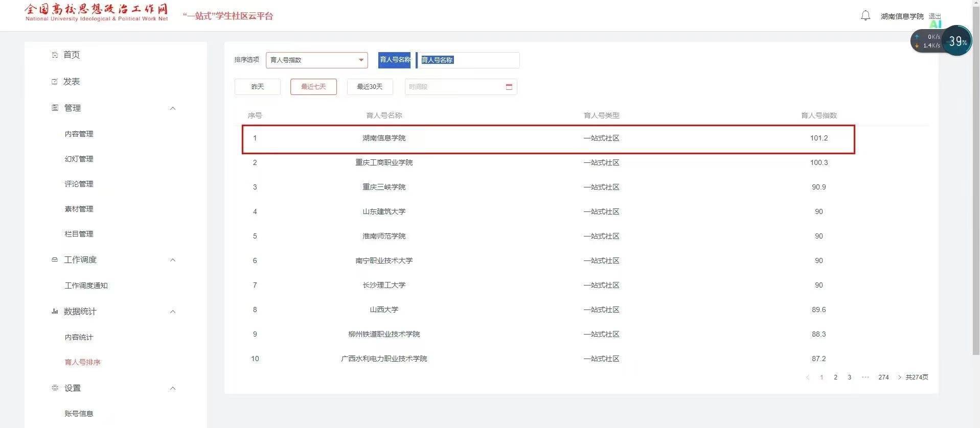Click the 育人号名称 search input field
Screen dimensions: 980x428
[x=468, y=60]
